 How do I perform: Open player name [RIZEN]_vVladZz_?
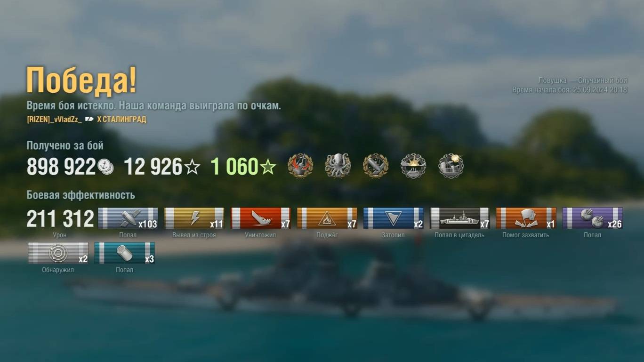pyautogui.click(x=54, y=120)
